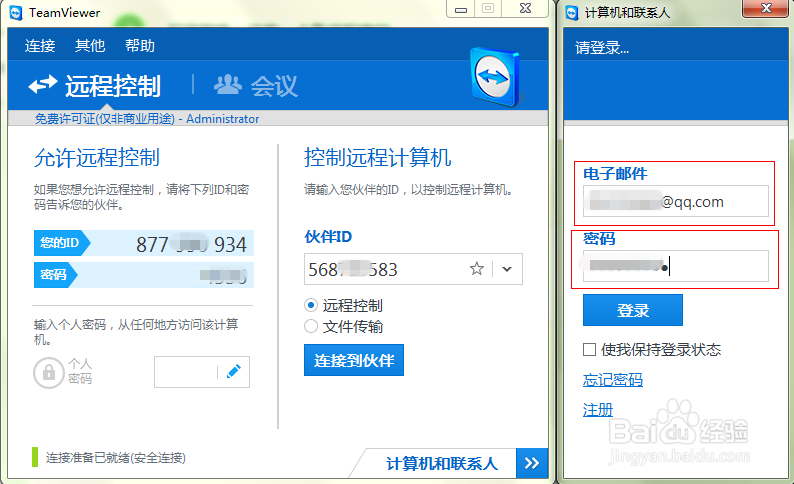This screenshot has height=484, width=794.
Task: Click the 登录 button
Action: (x=632, y=310)
